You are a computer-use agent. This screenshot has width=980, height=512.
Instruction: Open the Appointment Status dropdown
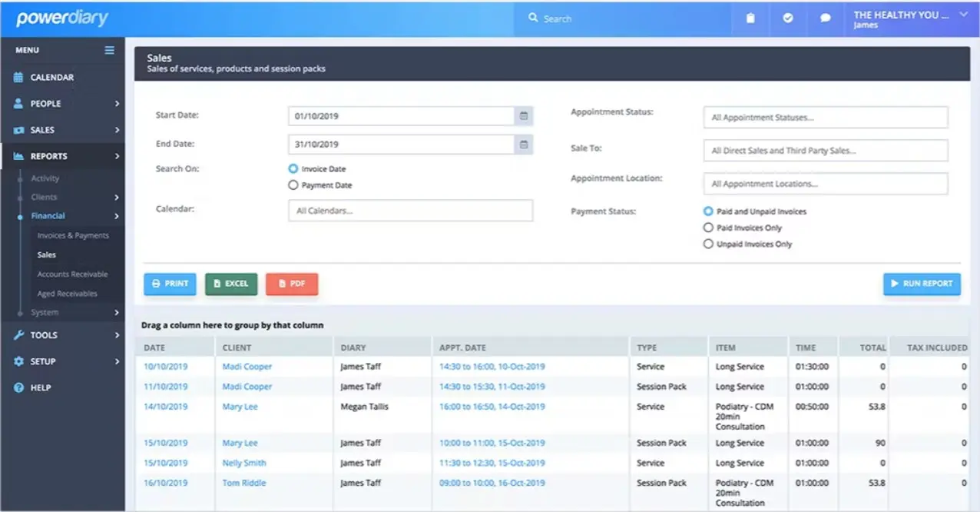click(x=825, y=117)
